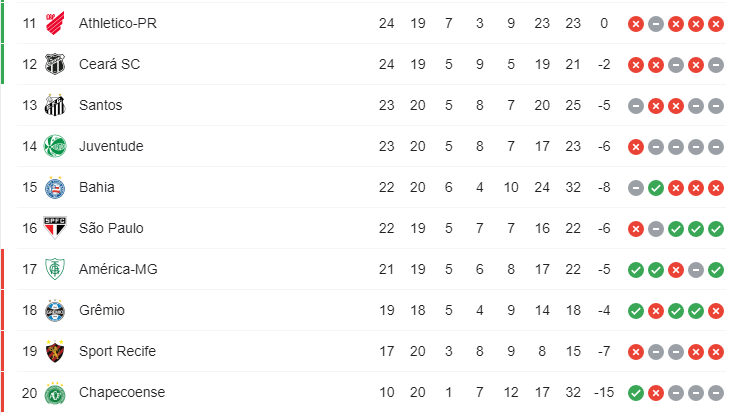737x415 pixels.
Task: Click the São Paulo SPFC crest
Action: (x=55, y=228)
